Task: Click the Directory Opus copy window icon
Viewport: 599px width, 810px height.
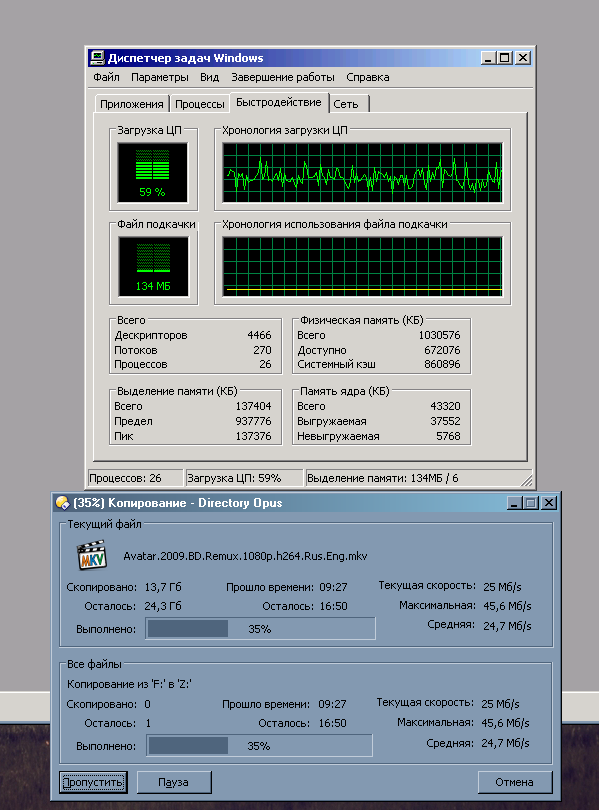Action: [62, 503]
